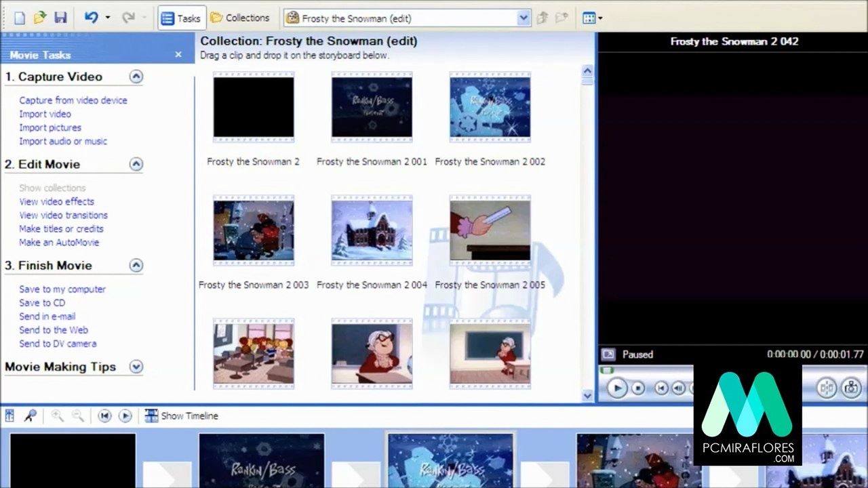Select the Frosty the Snowman 2 005 thumbnail

pyautogui.click(x=490, y=230)
